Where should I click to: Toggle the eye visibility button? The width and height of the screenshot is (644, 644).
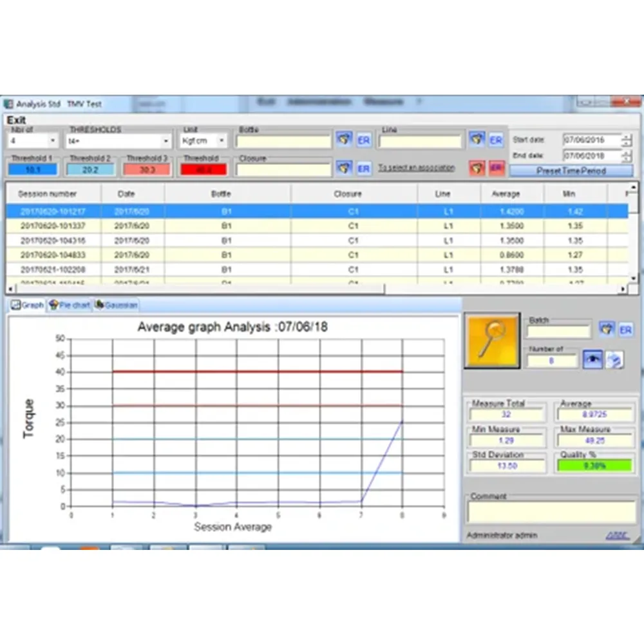(592, 361)
